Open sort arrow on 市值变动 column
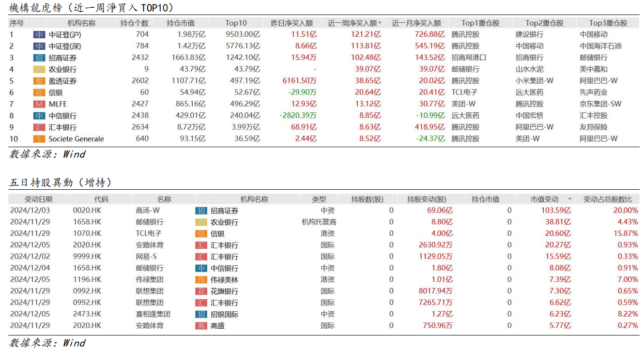This screenshot has height=350, width=644. [569, 199]
